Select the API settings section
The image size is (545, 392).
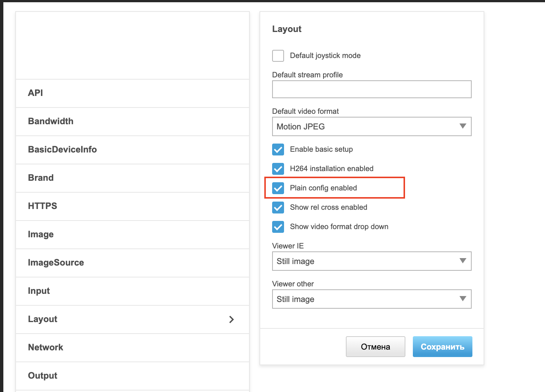click(132, 93)
